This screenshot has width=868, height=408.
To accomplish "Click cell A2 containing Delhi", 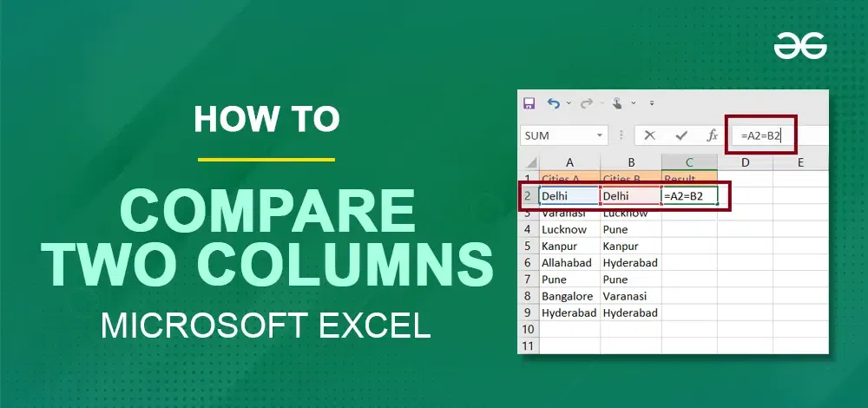I will coord(569,196).
